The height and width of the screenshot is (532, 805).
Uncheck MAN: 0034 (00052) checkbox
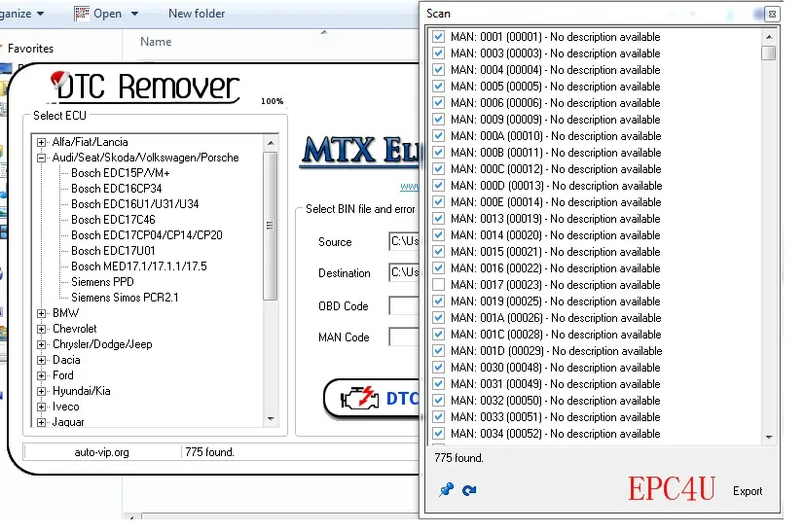[x=438, y=433]
